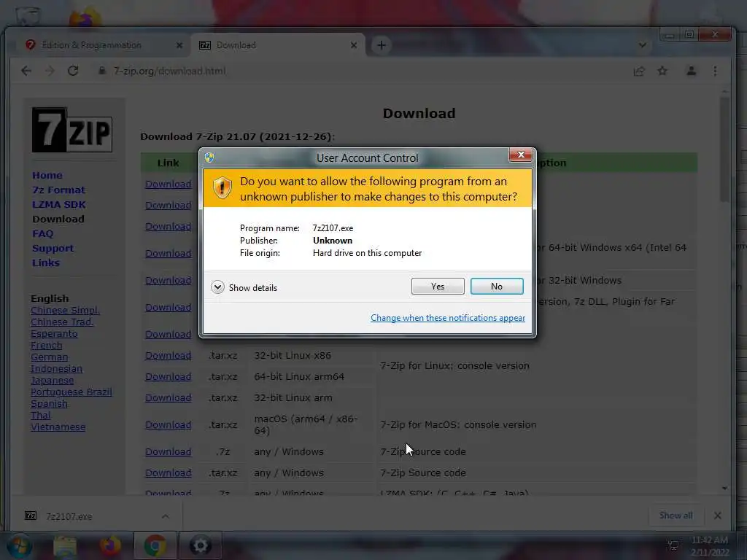Switch language to Esperanto
Screen dimensions: 747x560
(54, 334)
